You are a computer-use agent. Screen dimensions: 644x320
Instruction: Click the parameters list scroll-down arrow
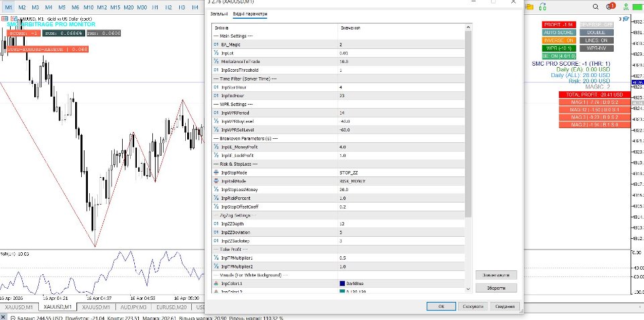(x=468, y=289)
